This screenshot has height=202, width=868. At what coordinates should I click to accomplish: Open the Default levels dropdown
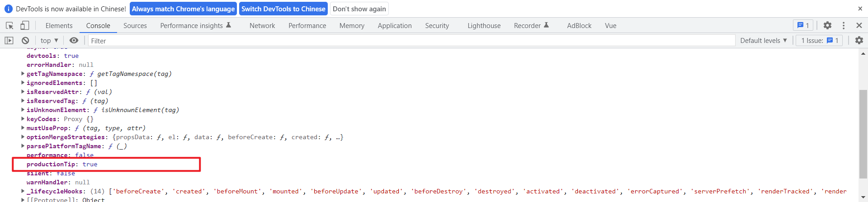[764, 41]
